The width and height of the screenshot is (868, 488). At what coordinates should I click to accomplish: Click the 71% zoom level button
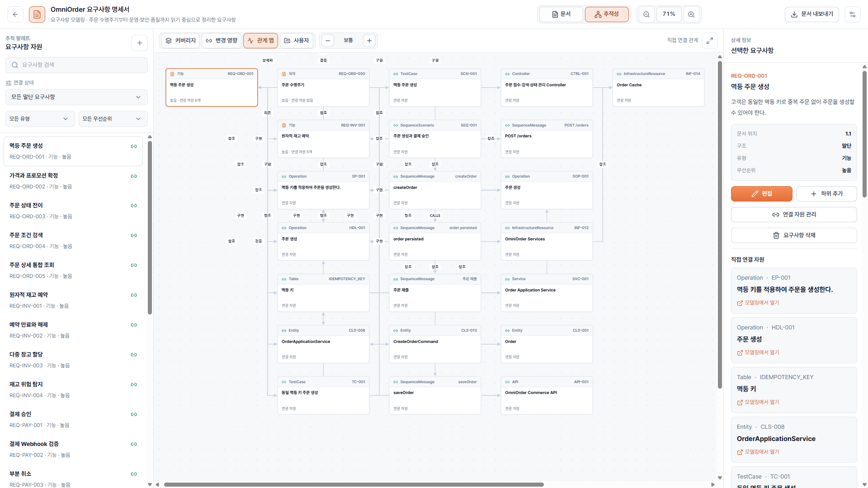coord(669,14)
